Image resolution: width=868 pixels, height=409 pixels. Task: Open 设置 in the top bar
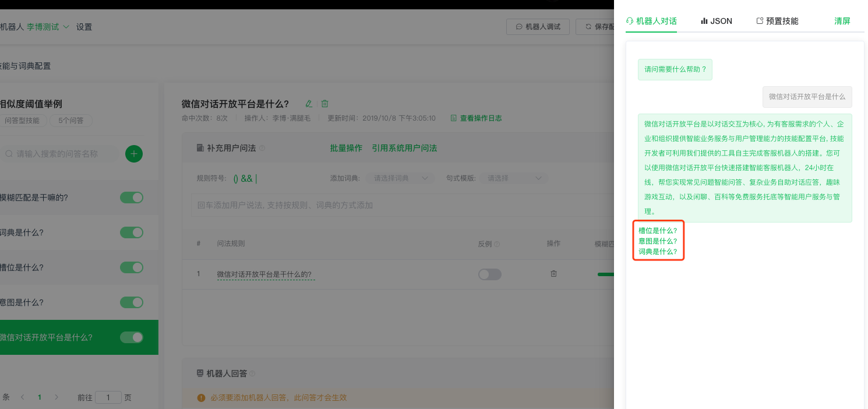click(84, 27)
